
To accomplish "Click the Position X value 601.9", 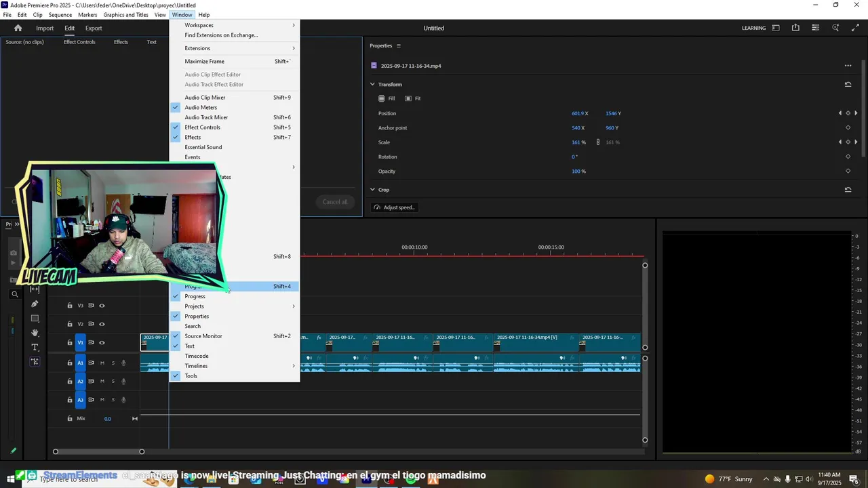I will [x=578, y=114].
